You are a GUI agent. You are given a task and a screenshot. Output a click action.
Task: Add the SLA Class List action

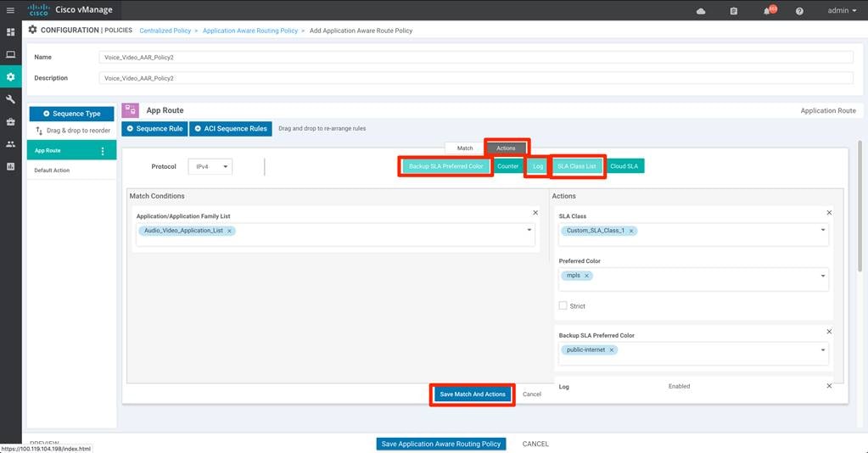577,166
